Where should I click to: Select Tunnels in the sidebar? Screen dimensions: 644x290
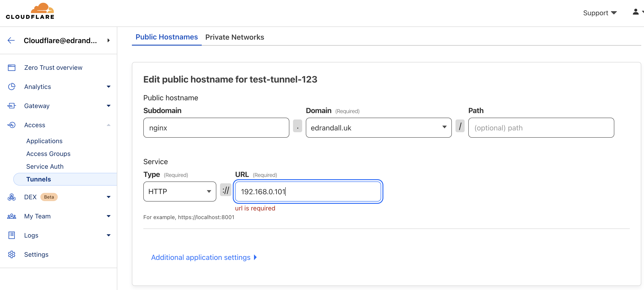tap(65, 179)
